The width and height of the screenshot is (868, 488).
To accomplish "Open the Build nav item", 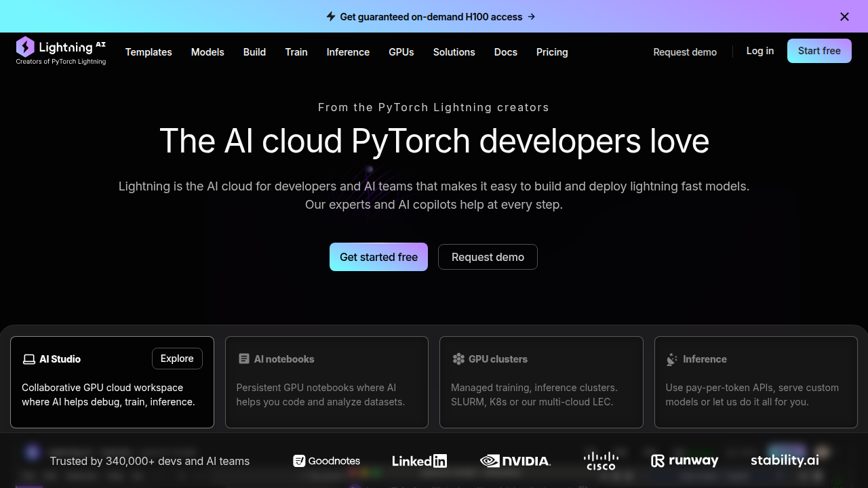I will 254,52.
